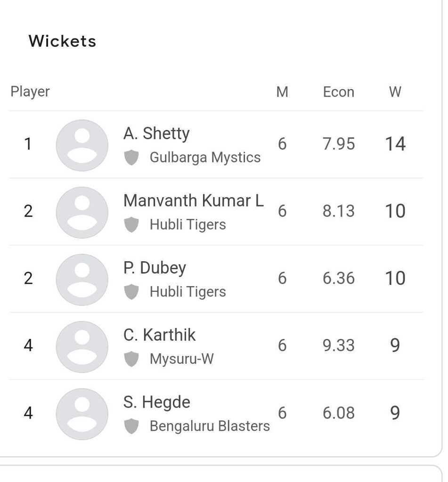Click A. Shetty's player avatar icon
448x482 pixels.
point(81,145)
